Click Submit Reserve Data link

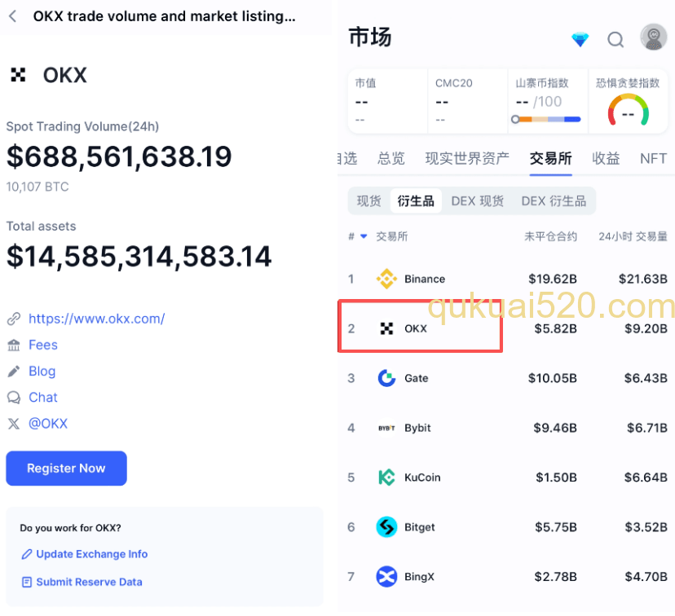pyautogui.click(x=89, y=582)
